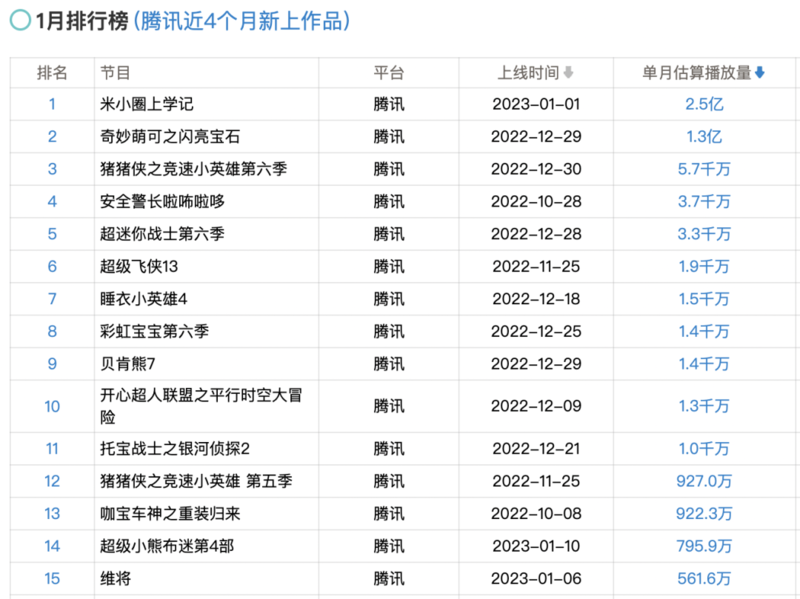Open rank number 3 link
The width and height of the screenshot is (800, 599).
tap(52, 169)
